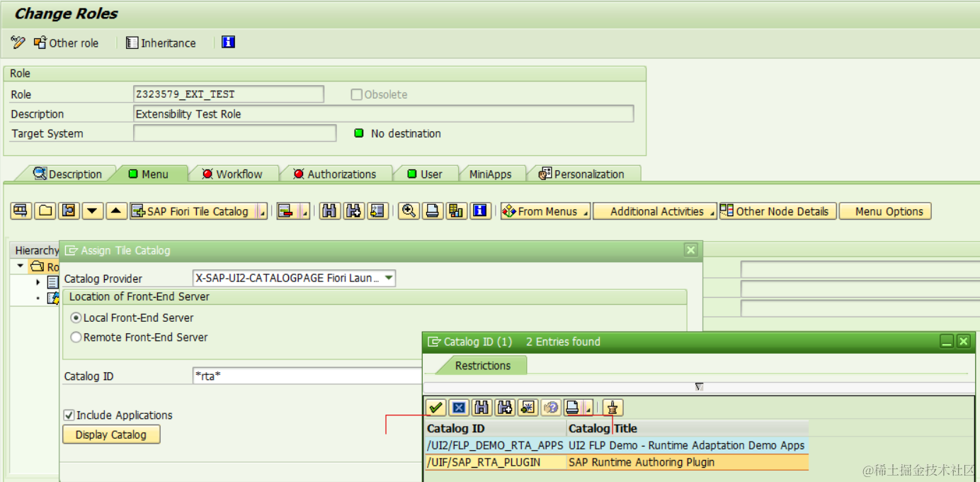The width and height of the screenshot is (980, 482).
Task: Click SAP Runtime Authoring Plugin title cell
Action: 688,462
